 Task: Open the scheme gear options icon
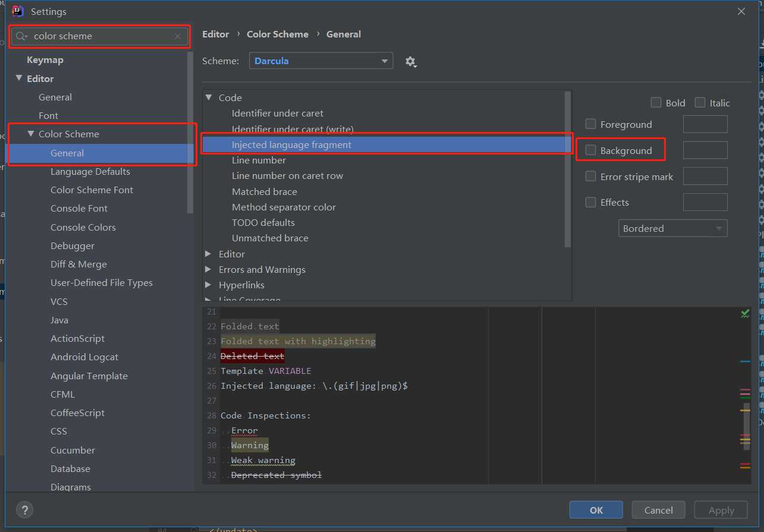click(410, 61)
